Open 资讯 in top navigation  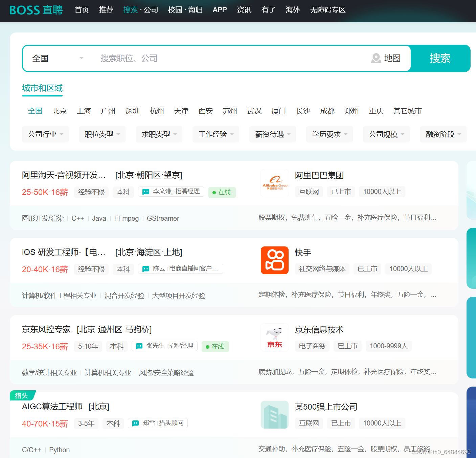[244, 10]
